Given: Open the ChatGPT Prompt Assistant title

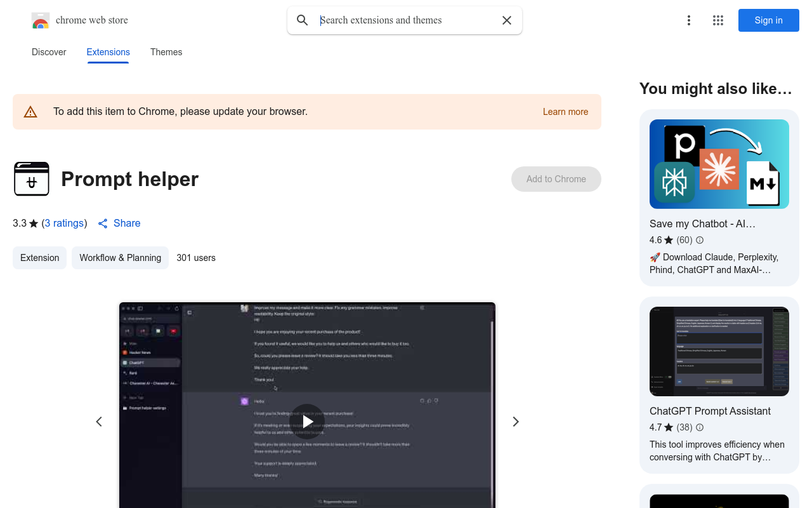Looking at the screenshot, I should tap(710, 411).
